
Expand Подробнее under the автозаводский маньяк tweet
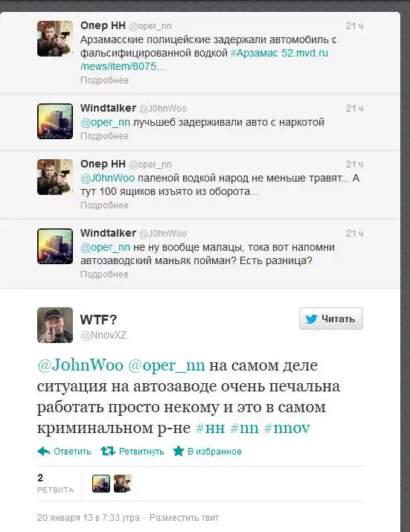tap(104, 275)
